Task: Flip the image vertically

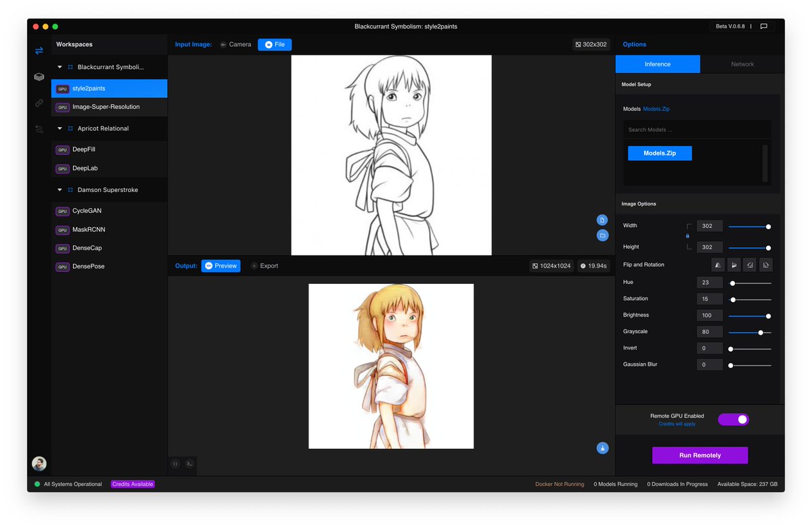Action: [734, 265]
